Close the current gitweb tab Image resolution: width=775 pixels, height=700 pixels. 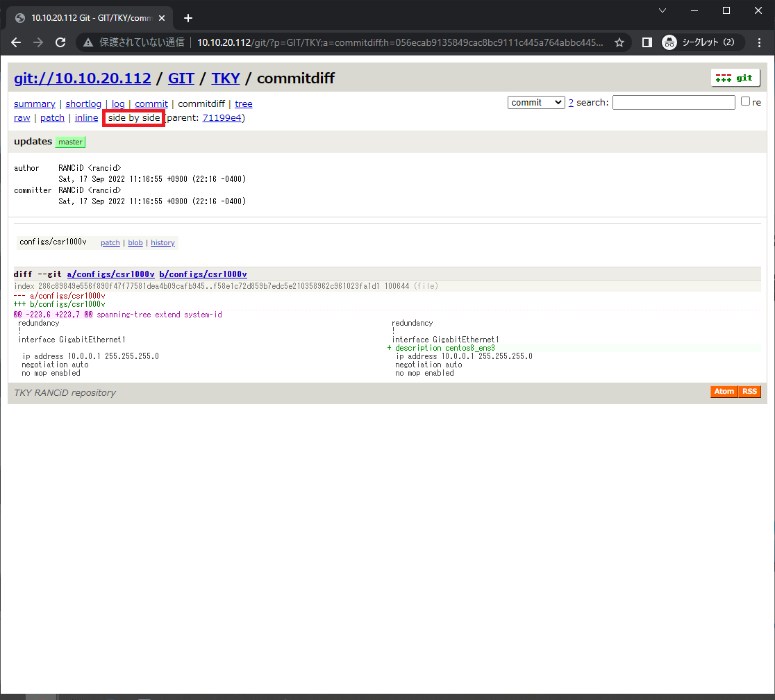point(162,18)
